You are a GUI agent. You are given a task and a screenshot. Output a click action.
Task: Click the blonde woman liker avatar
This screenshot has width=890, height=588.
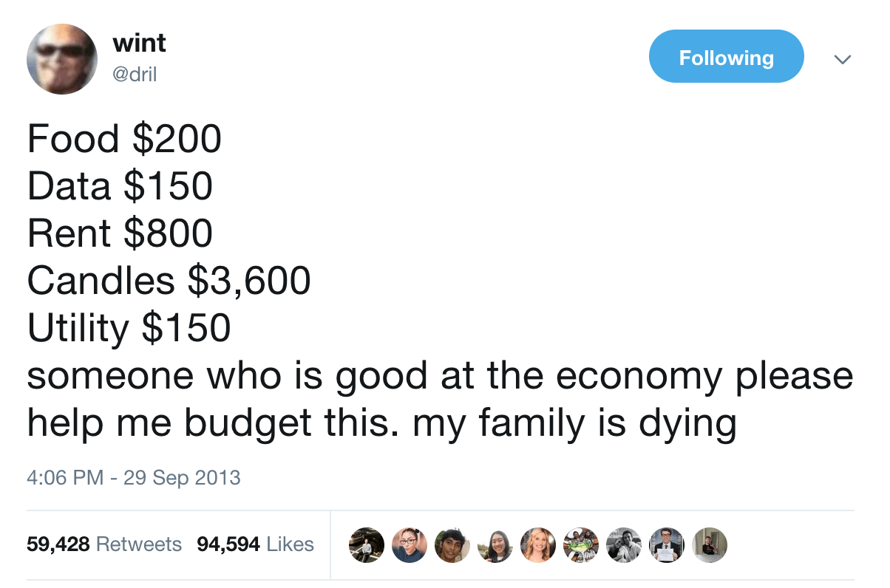pos(538,545)
